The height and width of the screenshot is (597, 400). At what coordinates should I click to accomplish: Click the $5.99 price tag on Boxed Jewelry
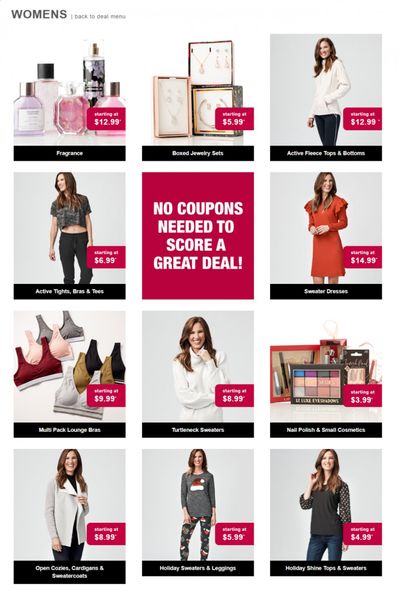click(234, 119)
